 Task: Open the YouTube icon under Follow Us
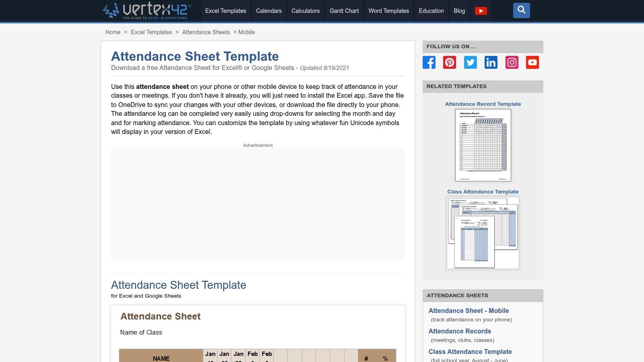click(532, 62)
